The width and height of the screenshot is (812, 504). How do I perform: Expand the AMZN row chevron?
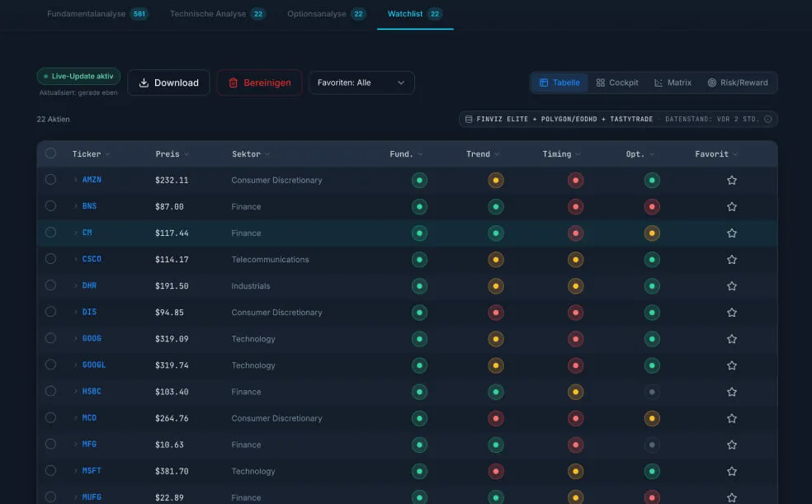[x=76, y=180]
